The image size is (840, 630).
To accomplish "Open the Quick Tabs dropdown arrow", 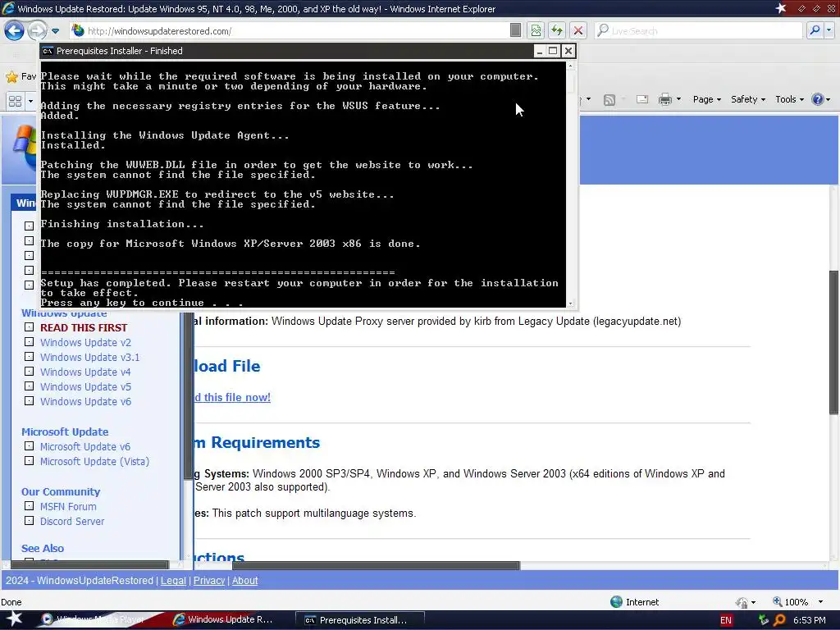I will click(x=30, y=101).
